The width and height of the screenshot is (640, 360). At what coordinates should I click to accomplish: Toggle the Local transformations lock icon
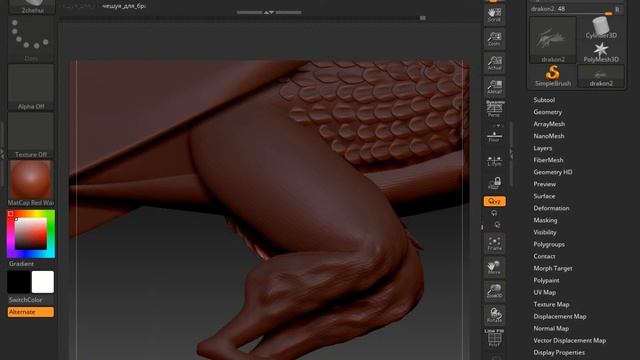click(x=495, y=183)
